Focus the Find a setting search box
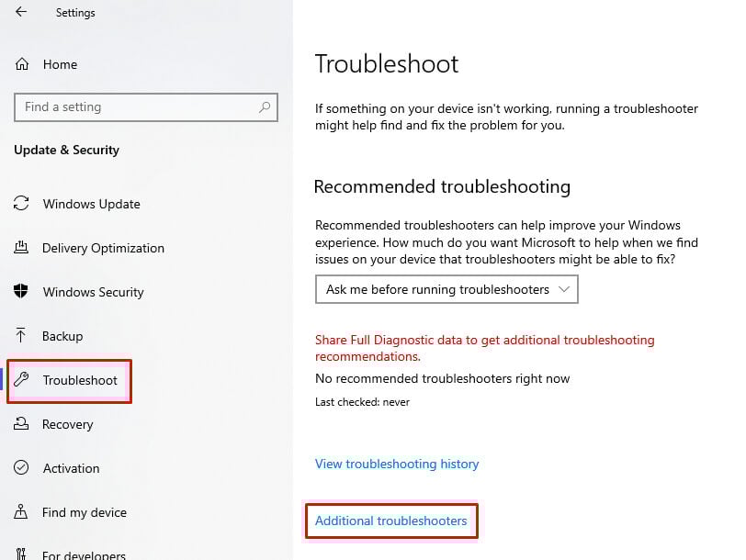Screen dimensions: 746x560 (x=138, y=107)
